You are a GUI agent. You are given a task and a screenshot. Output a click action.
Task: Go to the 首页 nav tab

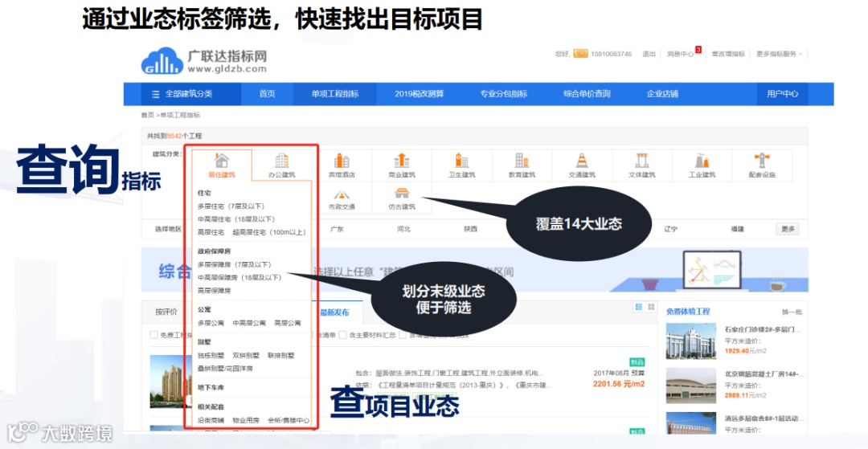(267, 94)
